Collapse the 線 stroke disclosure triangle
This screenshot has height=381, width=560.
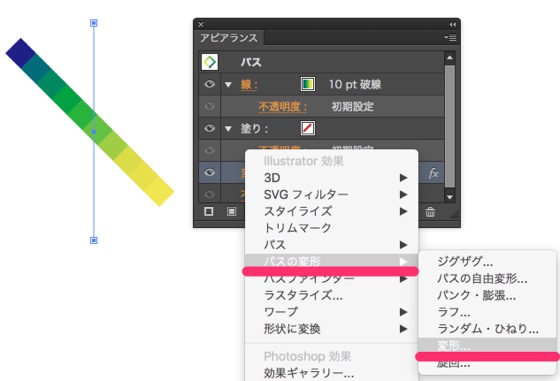pos(228,85)
